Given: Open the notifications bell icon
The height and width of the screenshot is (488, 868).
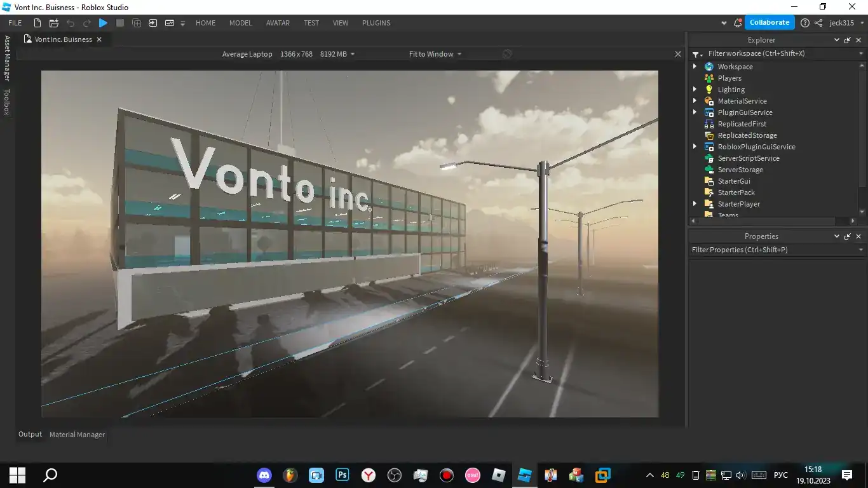Looking at the screenshot, I should point(738,23).
